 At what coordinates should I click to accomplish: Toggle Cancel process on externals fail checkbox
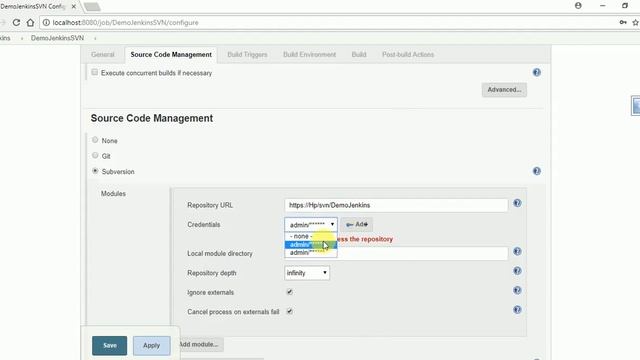(x=289, y=311)
